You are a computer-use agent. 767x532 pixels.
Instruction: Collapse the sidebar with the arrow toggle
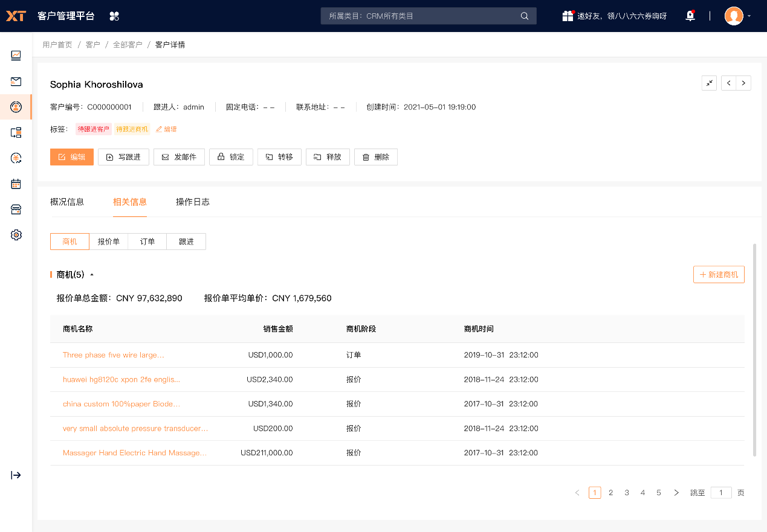(16, 475)
